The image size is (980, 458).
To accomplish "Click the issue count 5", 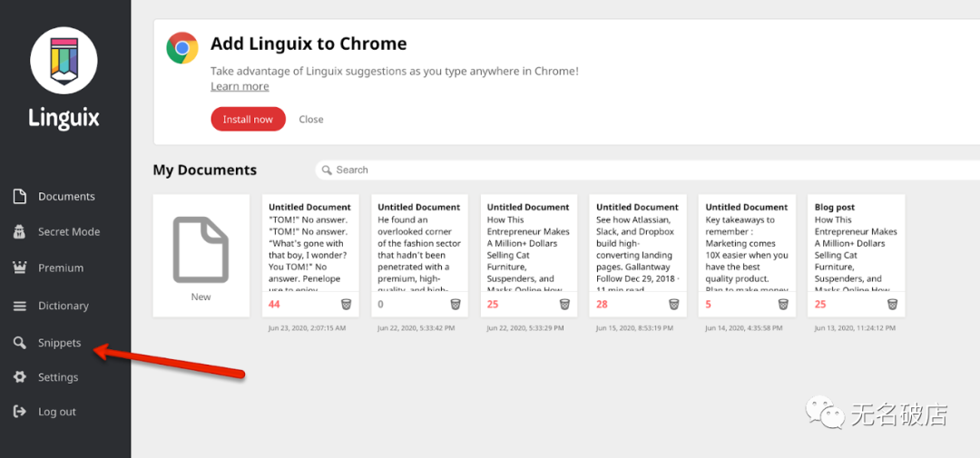I will 708,305.
